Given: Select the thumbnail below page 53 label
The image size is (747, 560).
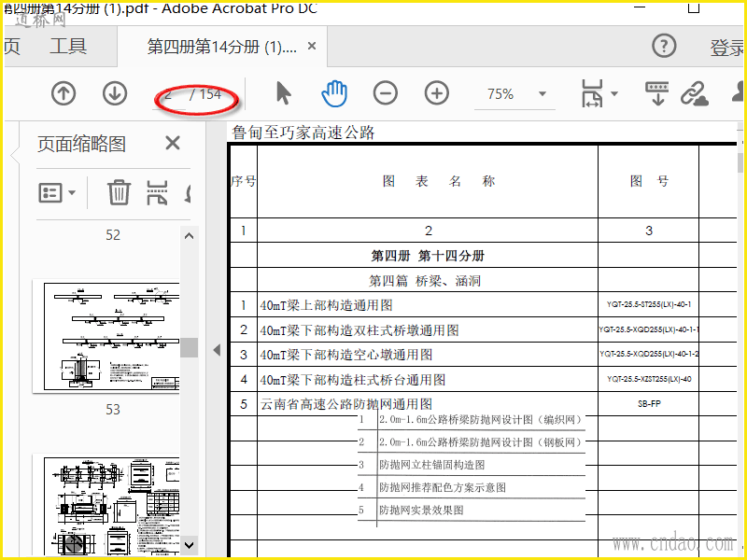Looking at the screenshot, I should [106, 505].
